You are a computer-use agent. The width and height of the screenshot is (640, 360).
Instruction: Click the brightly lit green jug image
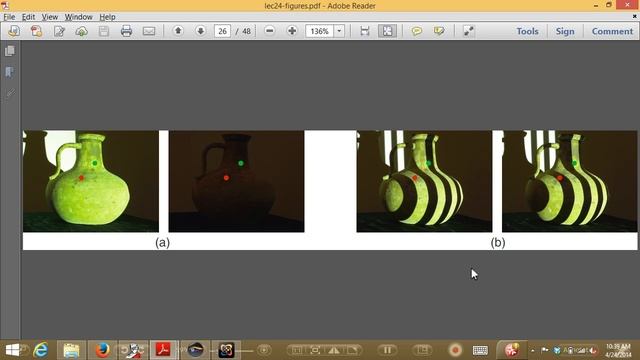pos(91,181)
